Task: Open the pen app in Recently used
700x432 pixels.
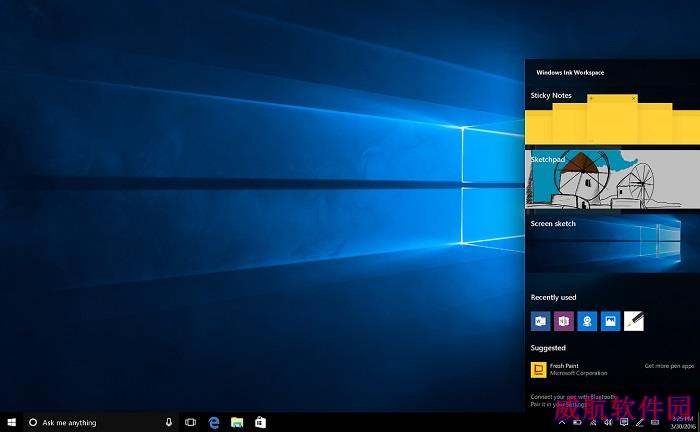Action: (634, 321)
